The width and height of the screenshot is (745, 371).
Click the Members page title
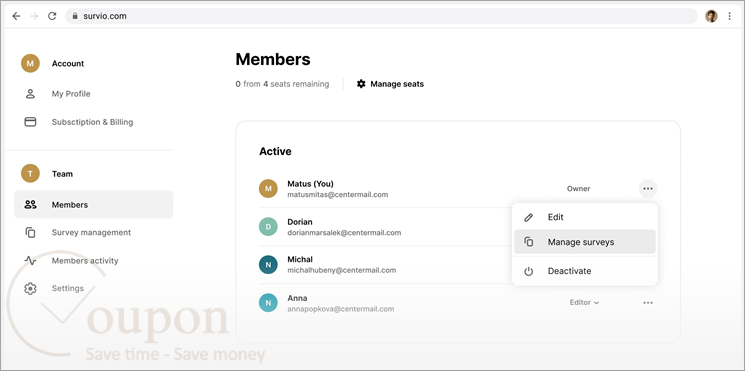click(x=273, y=59)
